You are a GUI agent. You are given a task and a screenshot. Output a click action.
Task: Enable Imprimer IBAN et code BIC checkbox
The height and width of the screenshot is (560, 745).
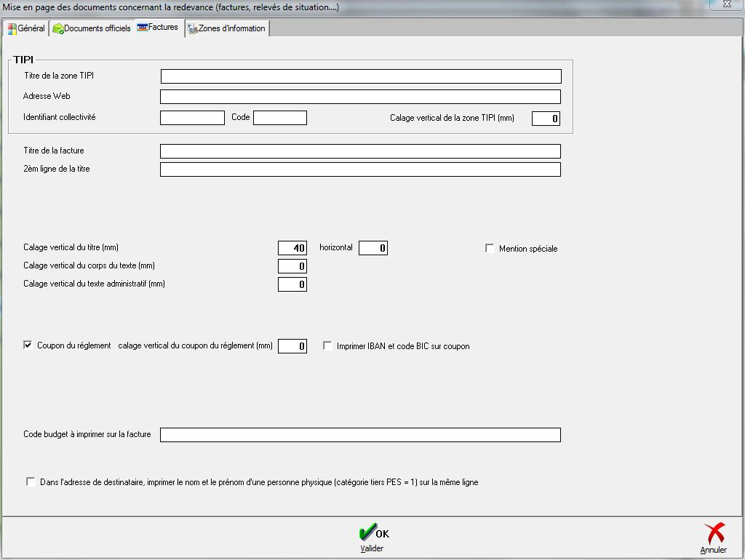tap(328, 346)
